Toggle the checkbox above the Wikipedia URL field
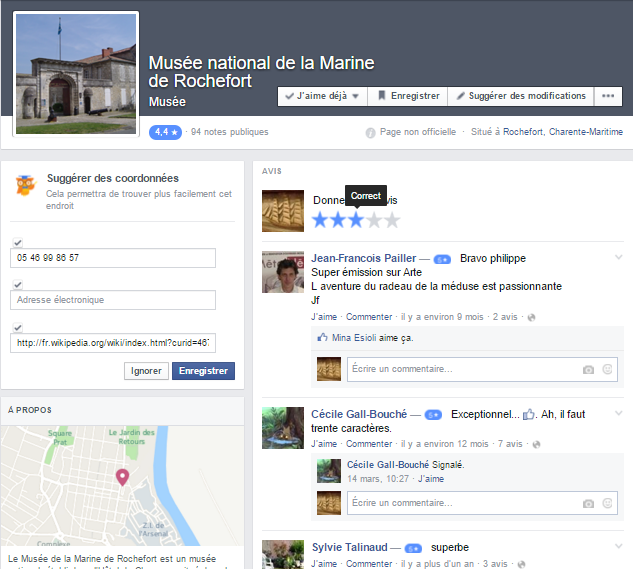Image resolution: width=633 pixels, height=569 pixels. (18, 328)
